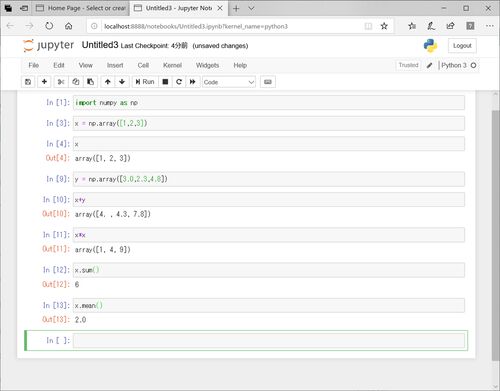Open a new browser tab

coord(236,8)
